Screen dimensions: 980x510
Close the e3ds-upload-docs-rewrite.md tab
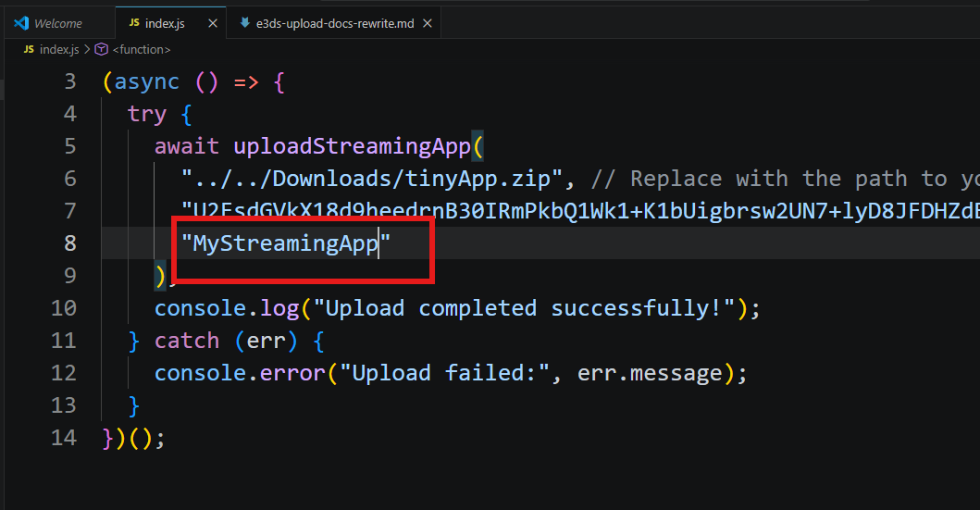tap(427, 23)
